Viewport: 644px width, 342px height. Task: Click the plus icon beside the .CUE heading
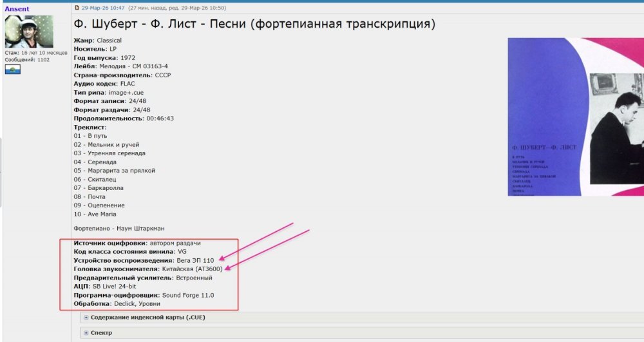pyautogui.click(x=86, y=318)
